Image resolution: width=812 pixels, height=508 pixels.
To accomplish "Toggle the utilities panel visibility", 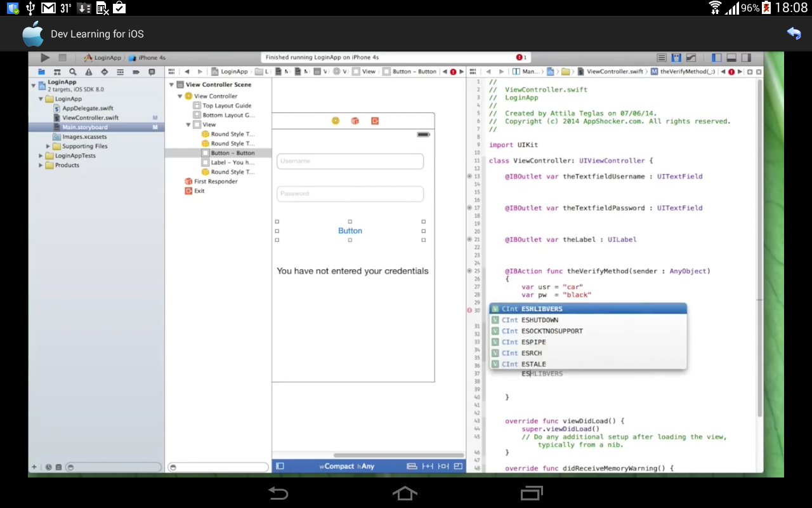I will tap(747, 58).
